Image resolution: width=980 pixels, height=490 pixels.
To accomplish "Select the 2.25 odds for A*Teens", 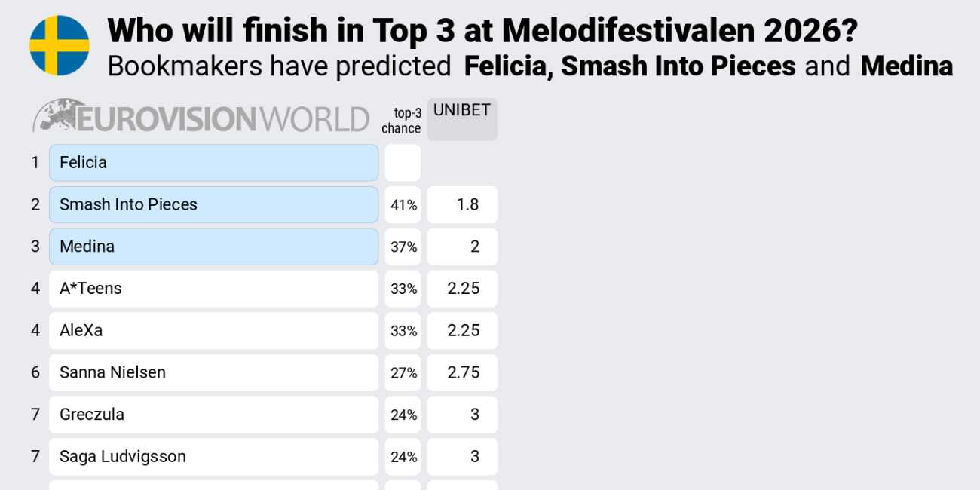I will click(x=462, y=289).
